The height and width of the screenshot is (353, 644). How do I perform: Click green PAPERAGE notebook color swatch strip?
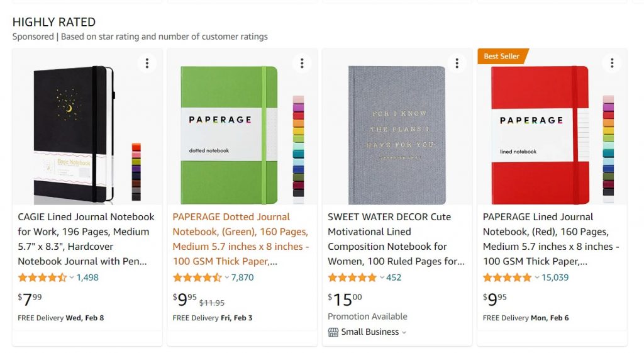pyautogui.click(x=298, y=149)
